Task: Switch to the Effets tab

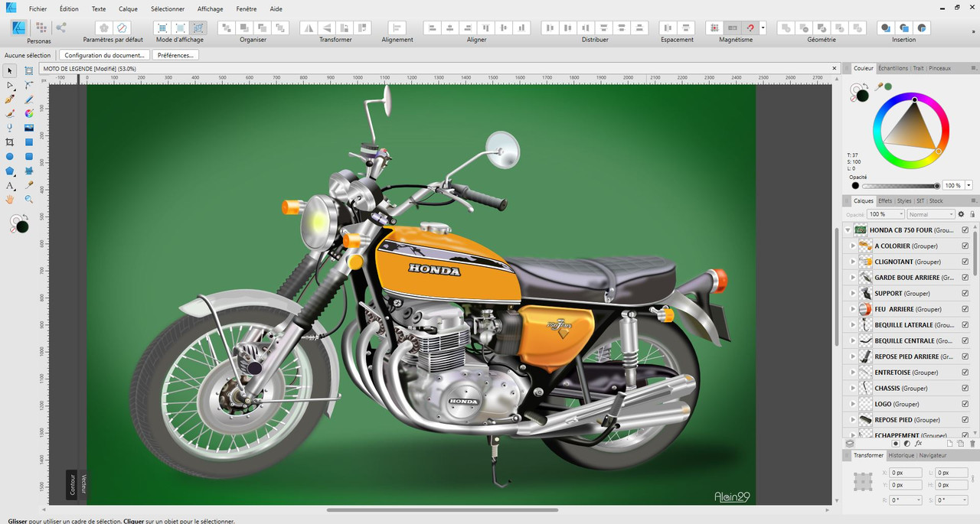Action: (885, 201)
